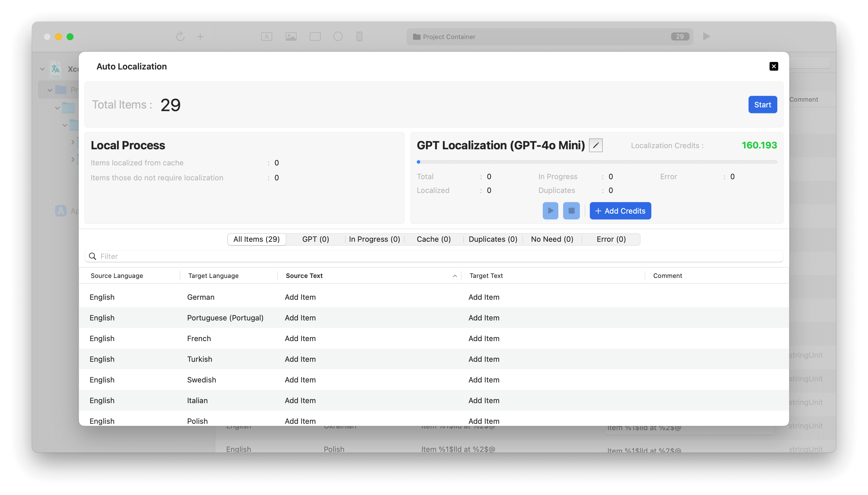Click the Comment column header in background window

[803, 100]
